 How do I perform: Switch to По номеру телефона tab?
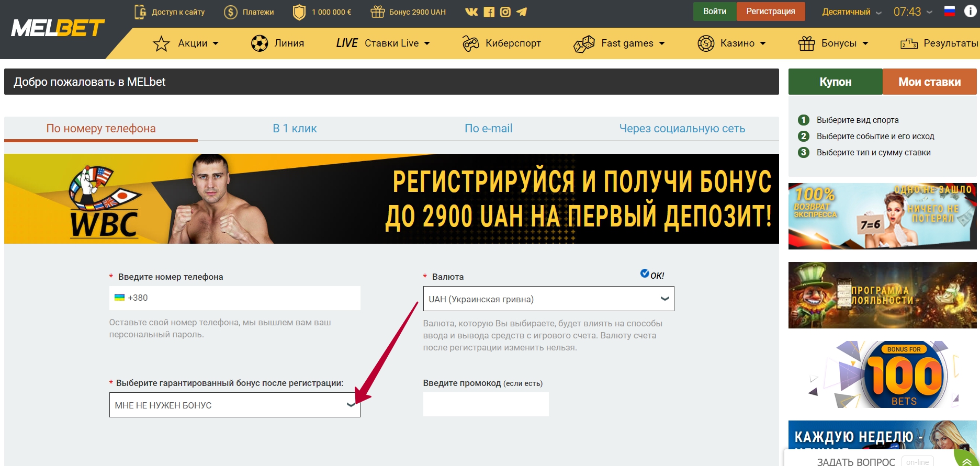(101, 128)
